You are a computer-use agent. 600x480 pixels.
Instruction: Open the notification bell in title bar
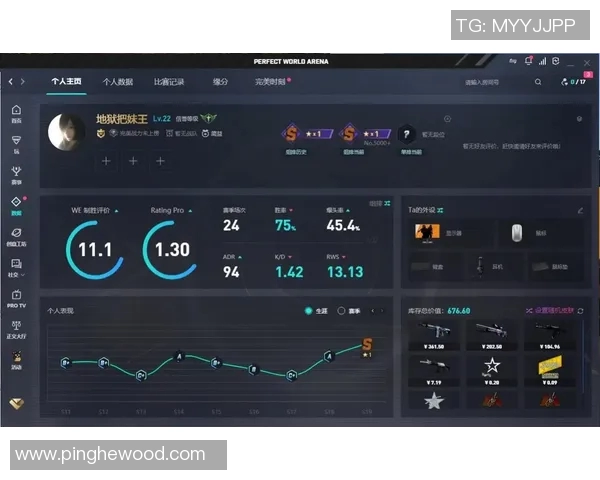coord(528,61)
